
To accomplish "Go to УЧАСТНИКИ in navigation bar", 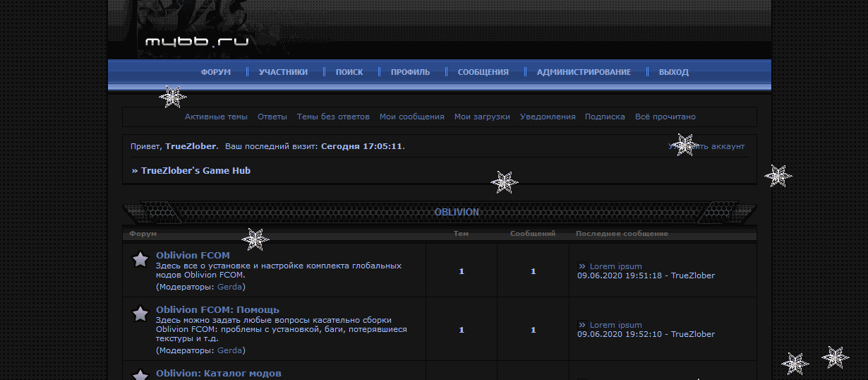I will [x=283, y=72].
